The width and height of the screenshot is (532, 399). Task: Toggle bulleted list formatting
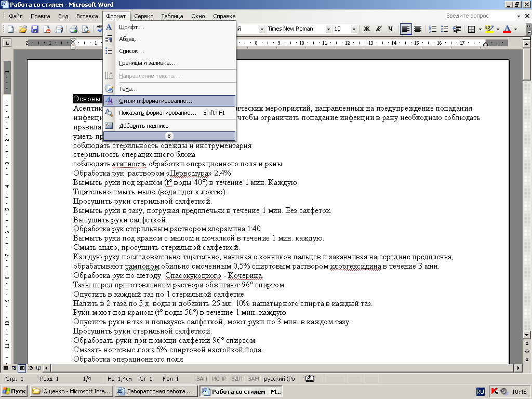pos(445,29)
